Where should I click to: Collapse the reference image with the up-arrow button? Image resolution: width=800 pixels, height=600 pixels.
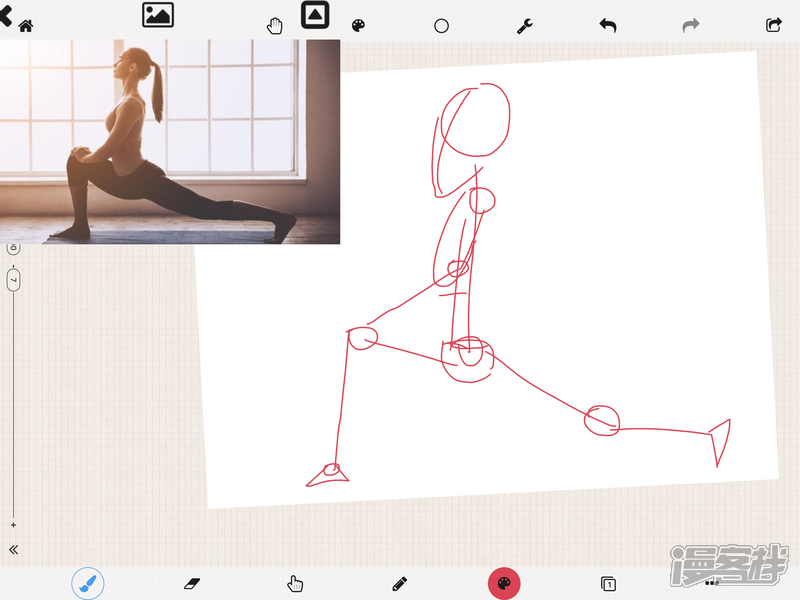315,15
